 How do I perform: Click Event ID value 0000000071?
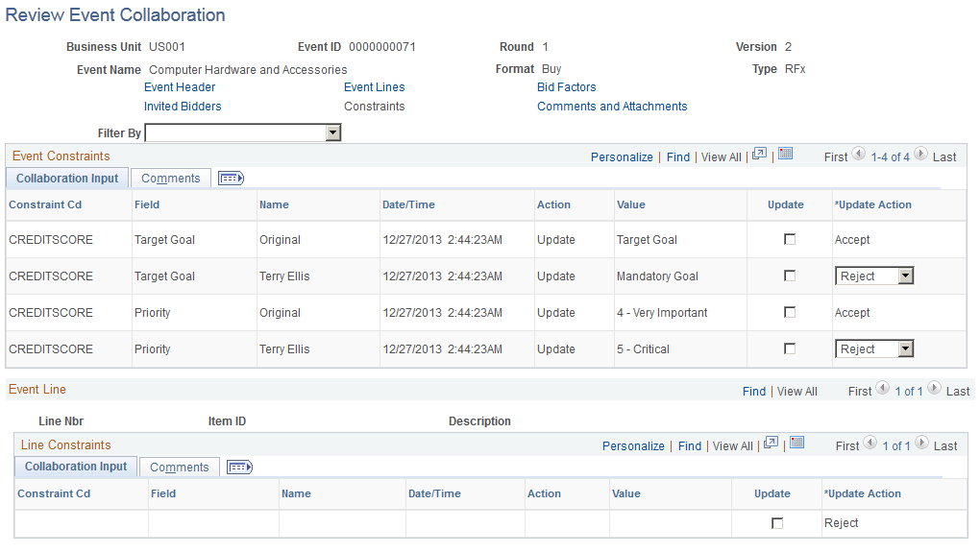tap(381, 47)
